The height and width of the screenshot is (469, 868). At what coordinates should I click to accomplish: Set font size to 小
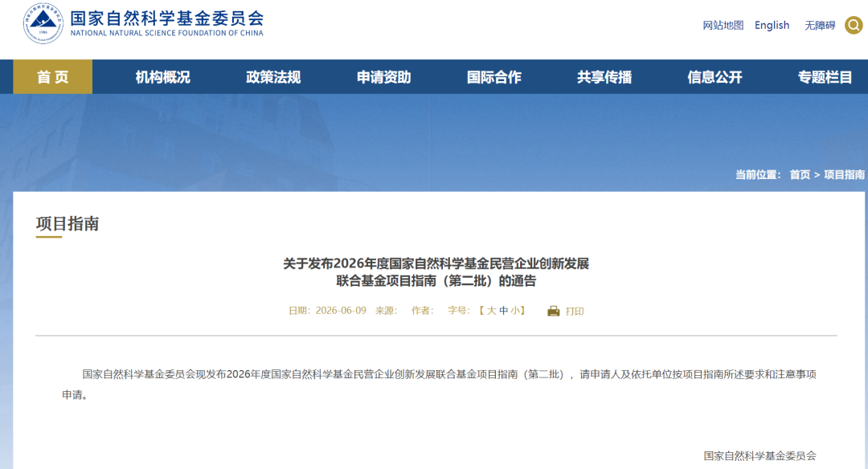[515, 311]
